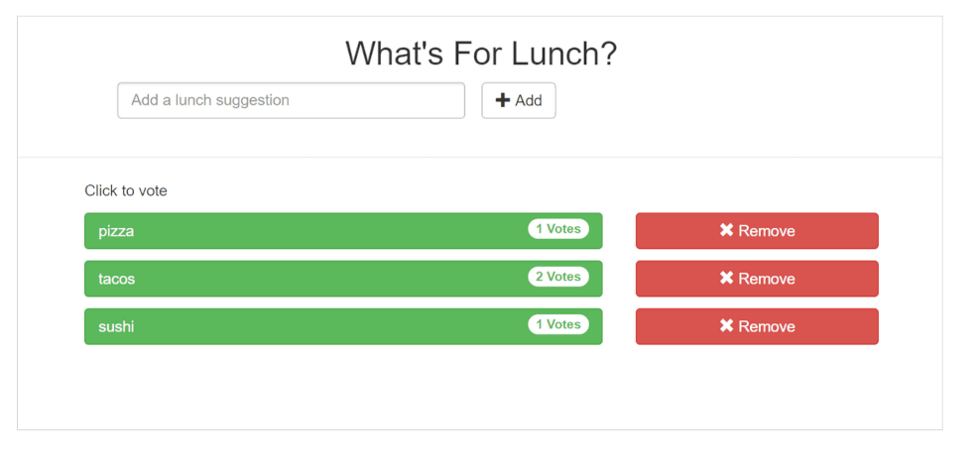Click the word 'pizza' in the list

click(116, 231)
